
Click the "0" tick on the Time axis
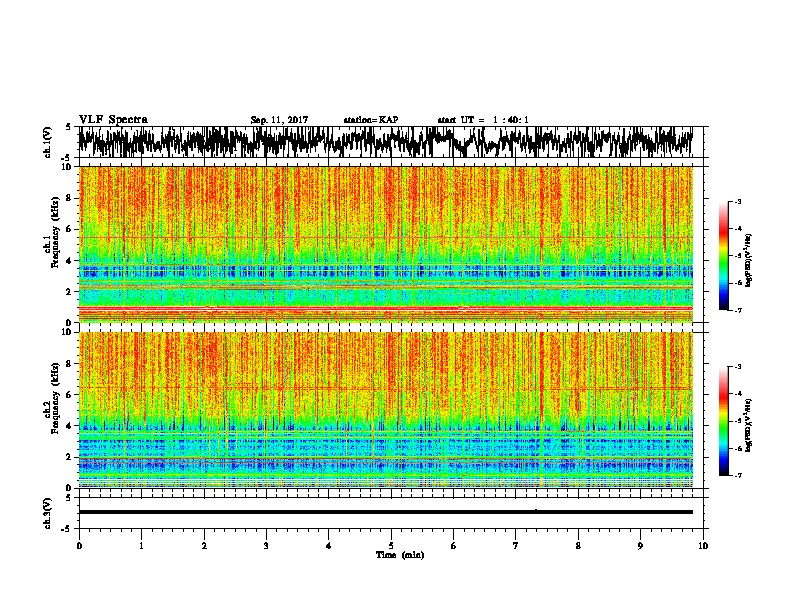pyautogui.click(x=79, y=546)
